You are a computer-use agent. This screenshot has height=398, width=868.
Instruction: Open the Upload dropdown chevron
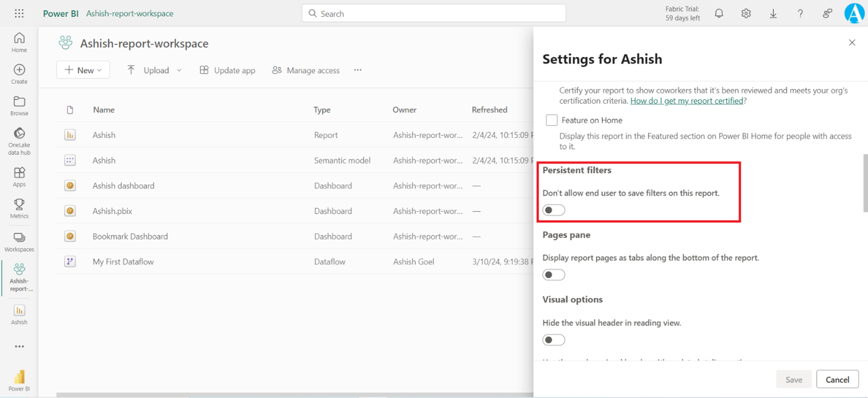pyautogui.click(x=179, y=70)
